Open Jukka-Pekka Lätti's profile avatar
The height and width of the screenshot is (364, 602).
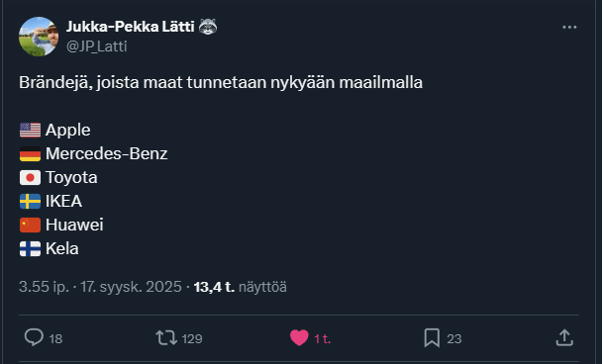[x=39, y=37]
